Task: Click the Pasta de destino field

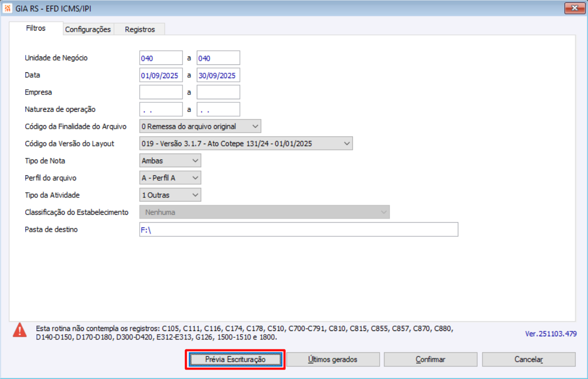Action: point(298,230)
